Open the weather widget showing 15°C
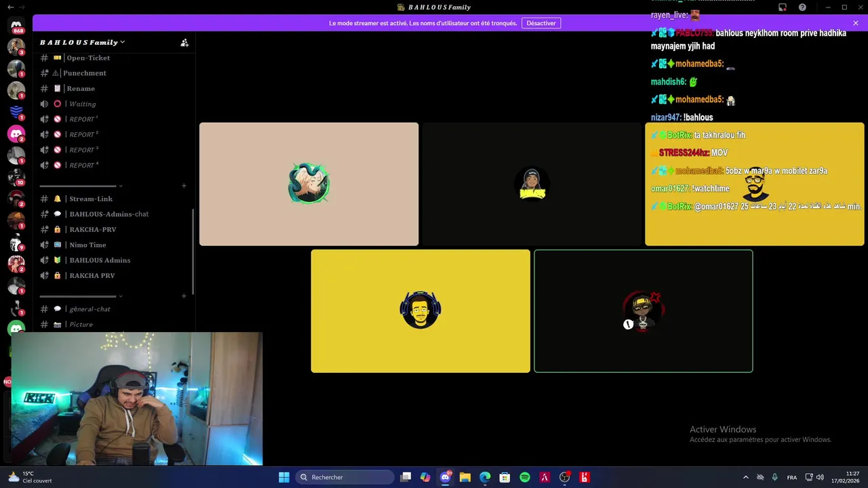The image size is (868, 488). coord(31,477)
